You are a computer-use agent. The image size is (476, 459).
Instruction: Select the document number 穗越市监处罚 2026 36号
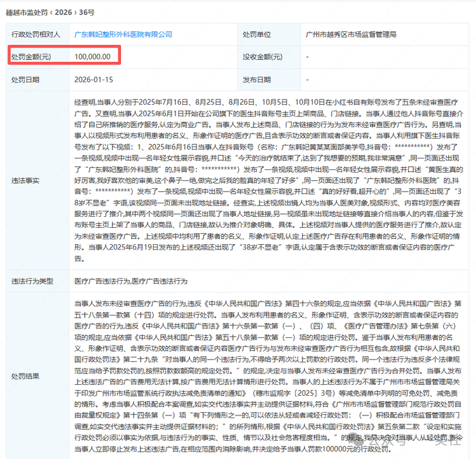(x=50, y=12)
